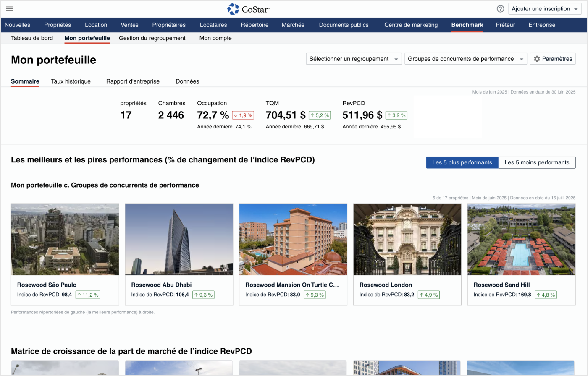This screenshot has height=376, width=588.
Task: Open the Rosewood Abu Dhabi image
Action: tap(179, 239)
